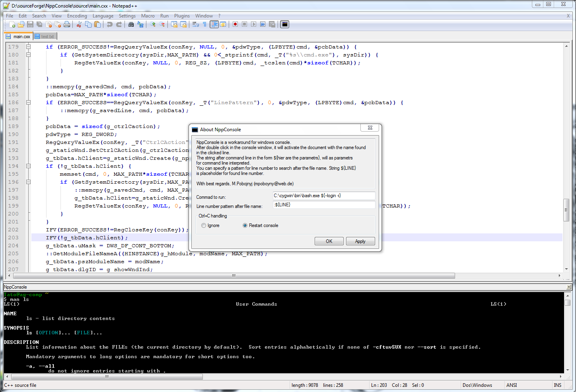Collapse the code fold at line 186
The width and height of the screenshot is (576, 392).
(28, 102)
